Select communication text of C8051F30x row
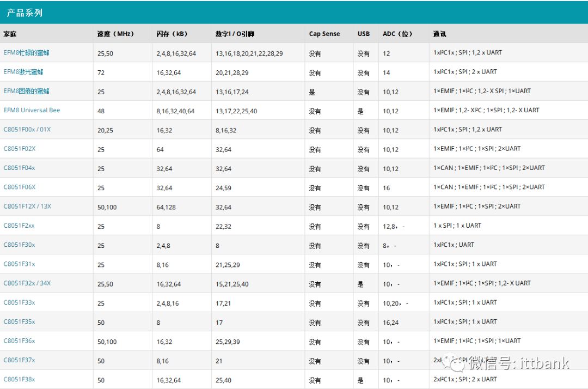588x389 pixels. point(454,245)
